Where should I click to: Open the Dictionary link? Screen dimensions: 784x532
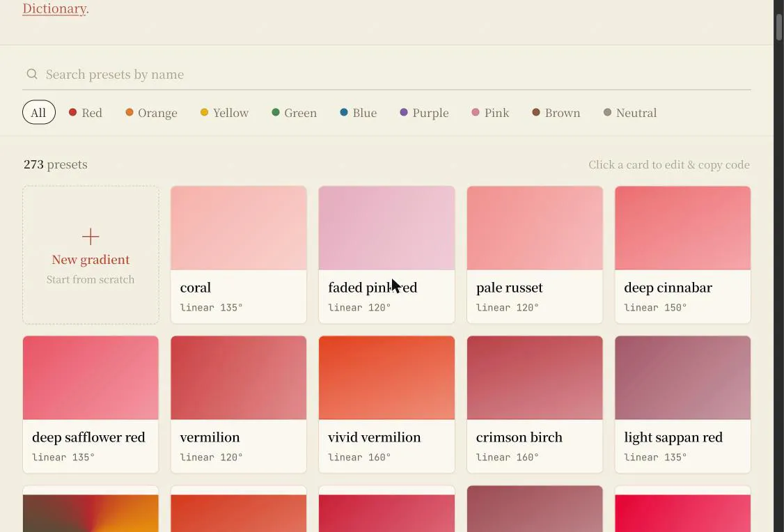[x=54, y=8]
